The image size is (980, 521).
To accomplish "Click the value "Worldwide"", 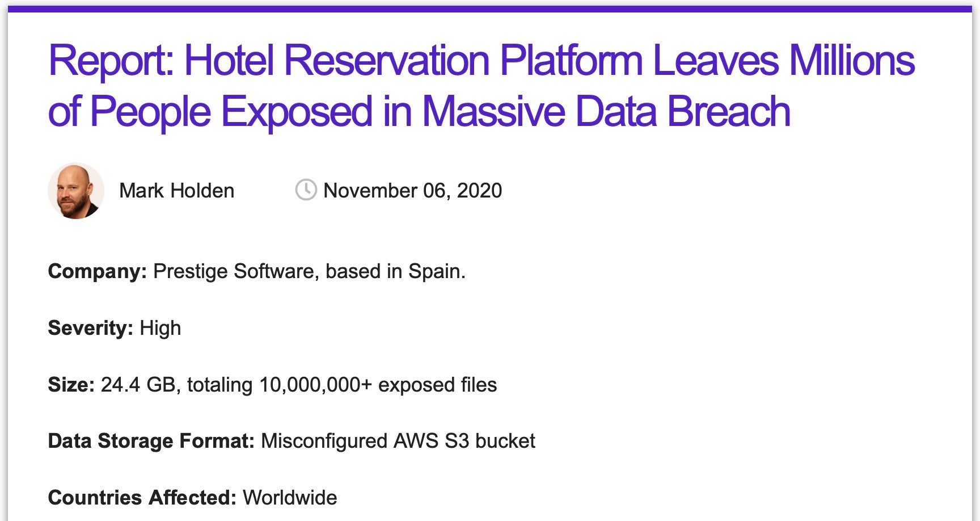I will pyautogui.click(x=290, y=498).
